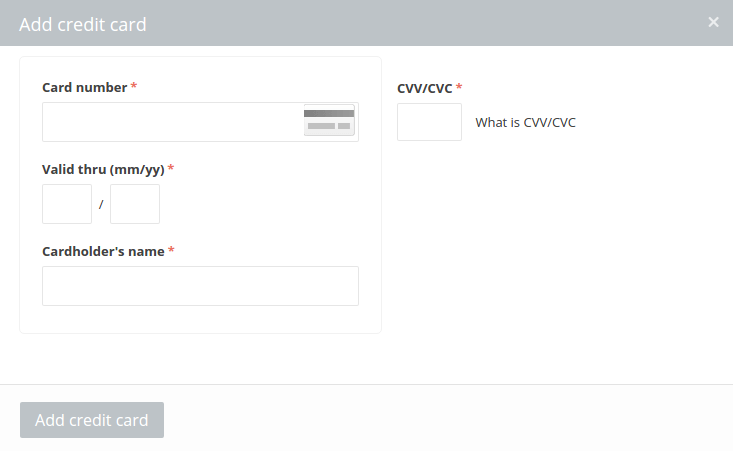Click the gray stripe on the card icon
The image size is (733, 451).
pos(329,113)
